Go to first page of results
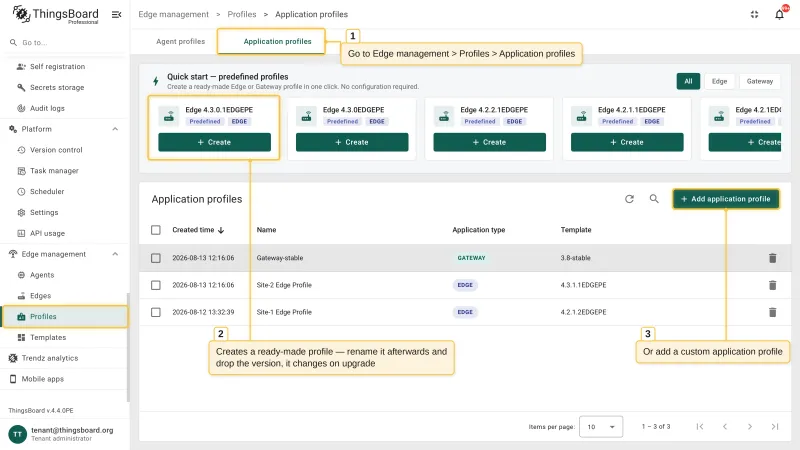 (x=700, y=427)
